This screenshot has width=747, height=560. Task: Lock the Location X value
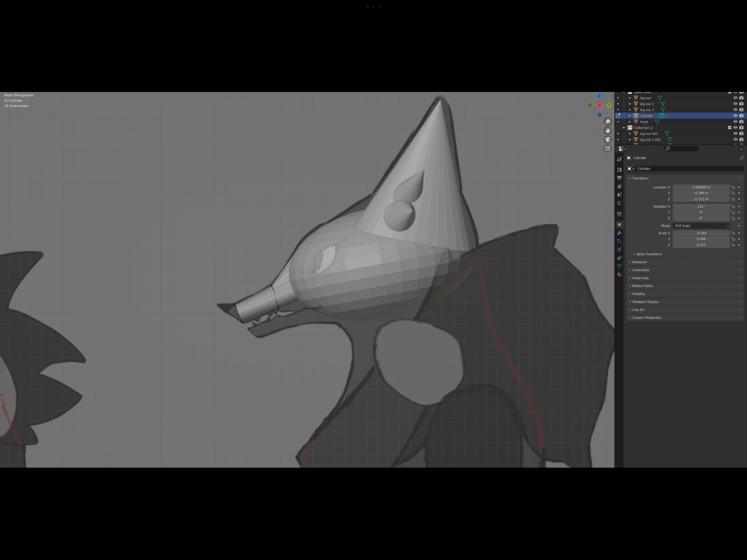732,187
